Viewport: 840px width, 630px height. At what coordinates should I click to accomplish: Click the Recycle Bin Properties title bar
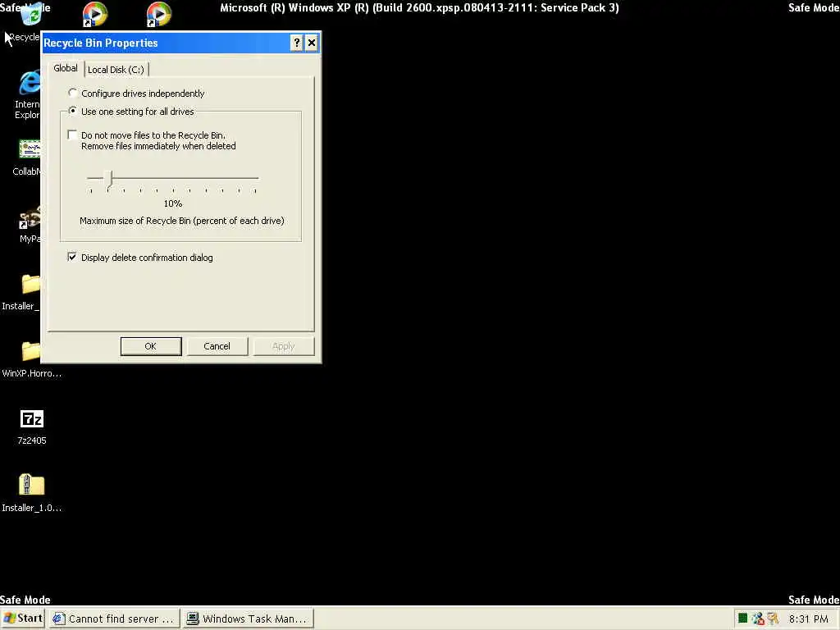pos(166,43)
